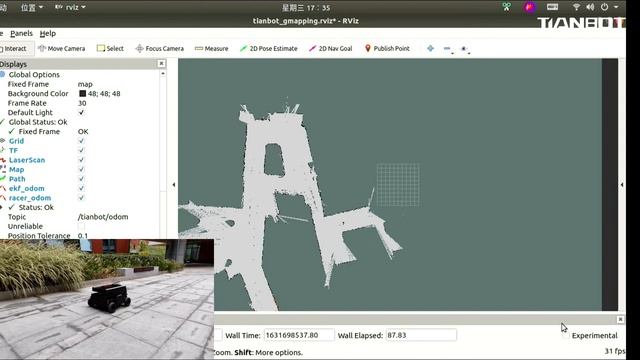Click the purple tray application icon

(529, 7)
